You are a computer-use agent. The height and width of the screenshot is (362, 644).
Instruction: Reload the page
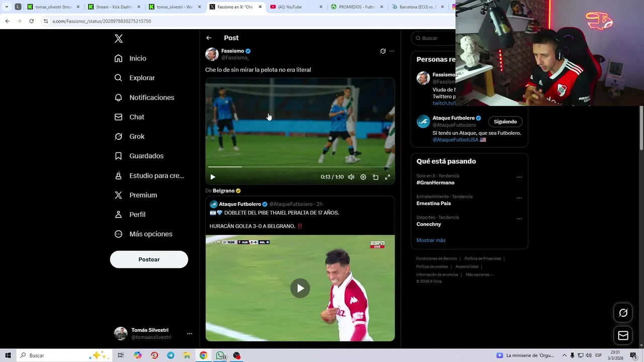click(x=31, y=21)
